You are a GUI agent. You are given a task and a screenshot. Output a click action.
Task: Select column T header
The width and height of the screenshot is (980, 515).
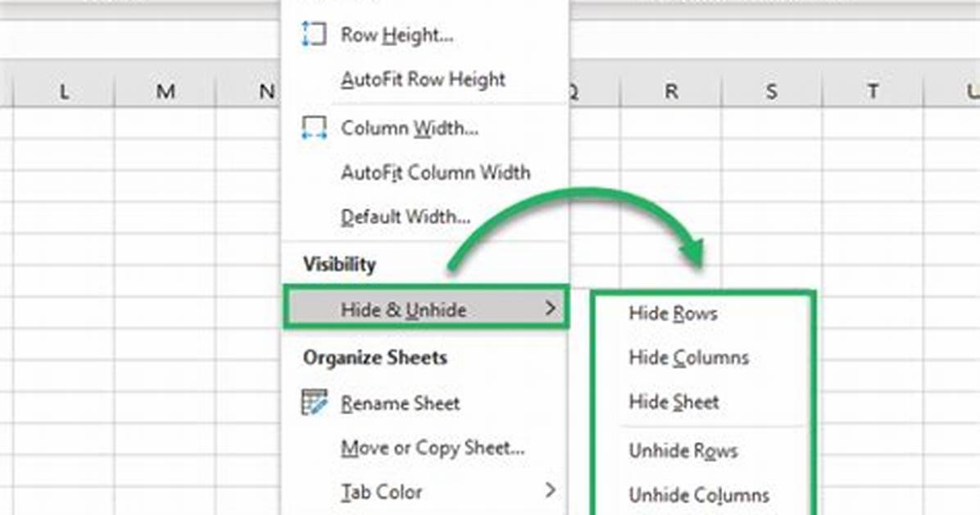[873, 91]
